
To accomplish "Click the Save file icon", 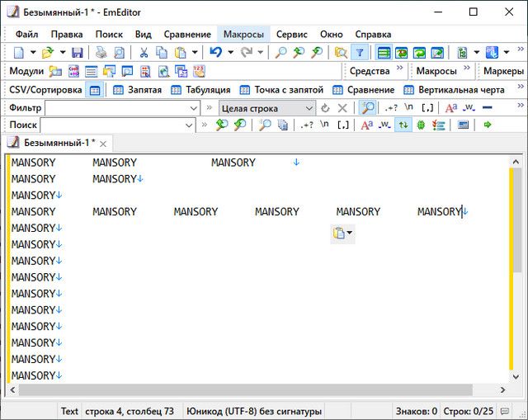I will 78,52.
